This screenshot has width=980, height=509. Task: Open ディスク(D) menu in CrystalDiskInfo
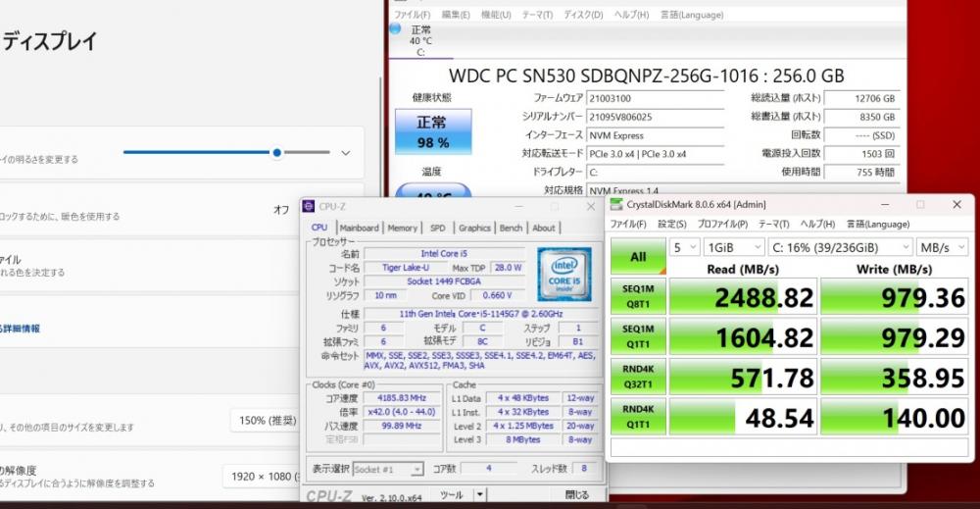583,15
